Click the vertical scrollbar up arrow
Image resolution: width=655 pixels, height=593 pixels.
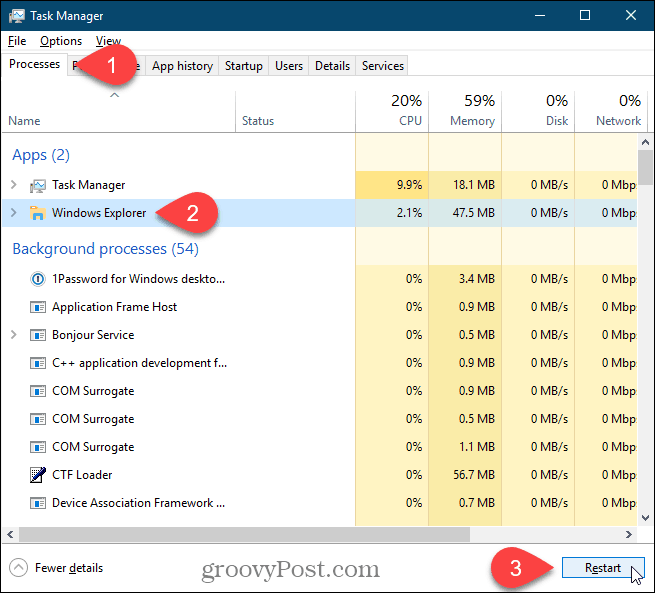(645, 142)
